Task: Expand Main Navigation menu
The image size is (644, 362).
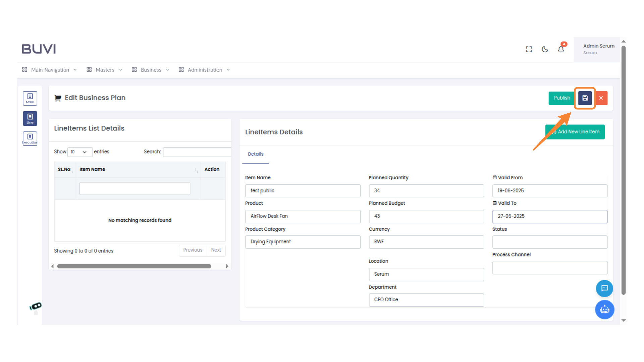Action: (50, 70)
